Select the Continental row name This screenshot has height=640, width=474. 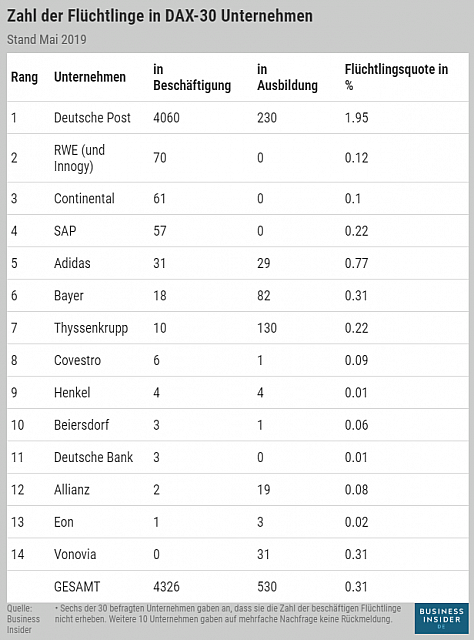coord(84,198)
